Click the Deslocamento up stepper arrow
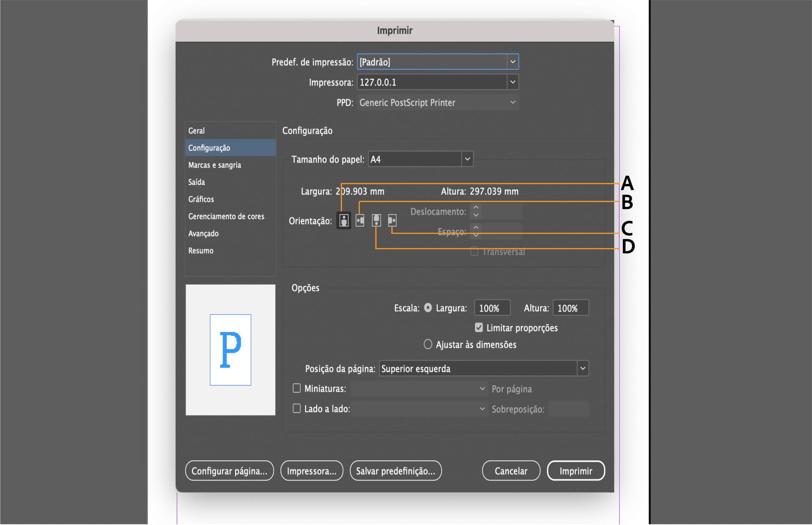This screenshot has height=525, width=812. [475, 208]
